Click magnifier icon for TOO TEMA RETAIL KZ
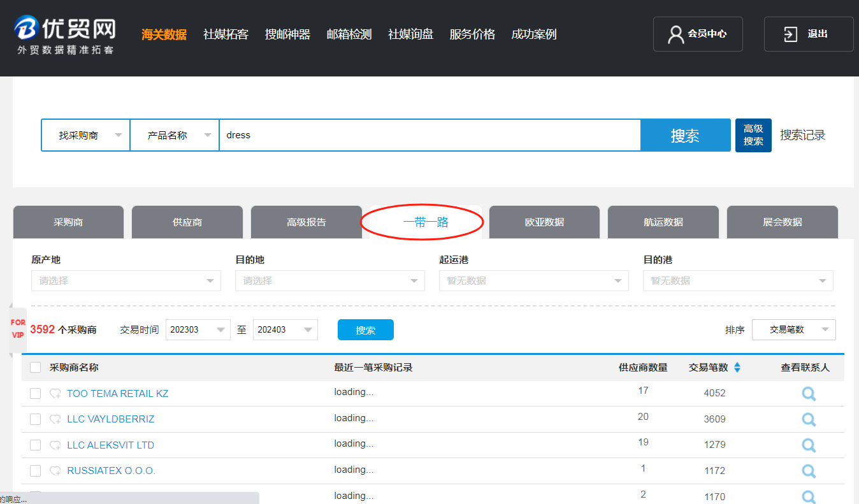859x504 pixels. [809, 394]
